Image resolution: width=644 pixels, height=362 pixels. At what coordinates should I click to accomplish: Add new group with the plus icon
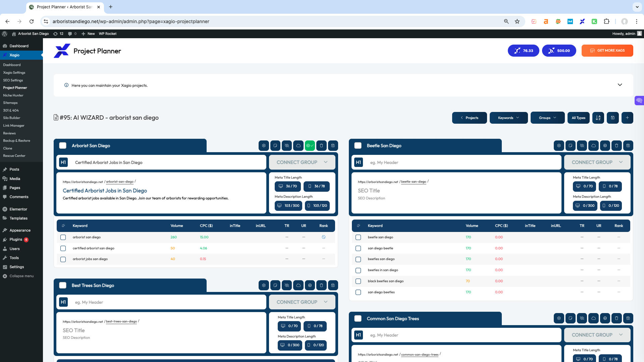pos(627,118)
